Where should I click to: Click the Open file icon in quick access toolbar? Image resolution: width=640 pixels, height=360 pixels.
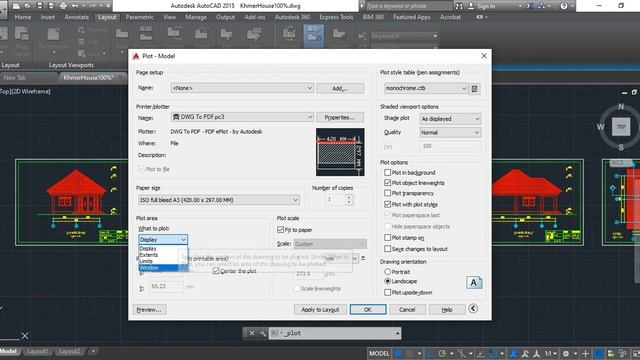pos(28,6)
